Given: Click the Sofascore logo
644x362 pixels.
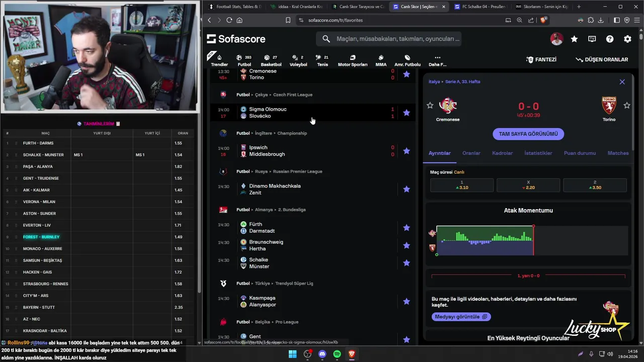Looking at the screenshot, I should (x=236, y=39).
